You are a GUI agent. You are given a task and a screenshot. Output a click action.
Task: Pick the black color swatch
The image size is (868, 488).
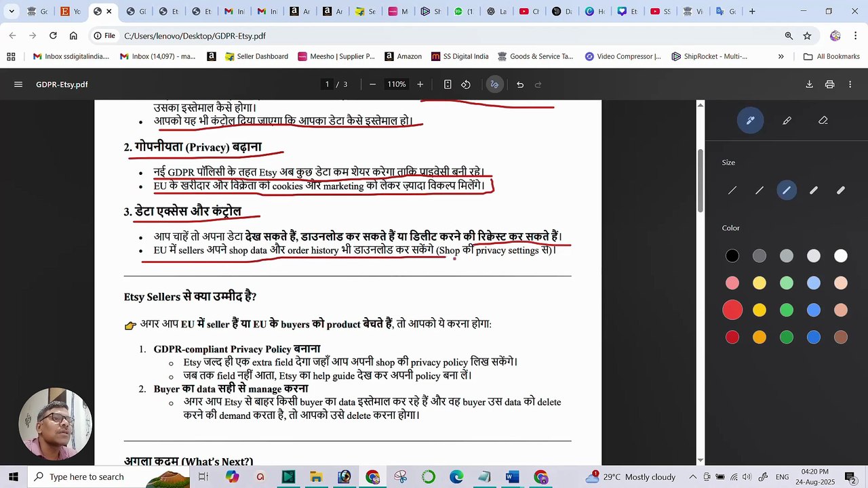tap(732, 256)
